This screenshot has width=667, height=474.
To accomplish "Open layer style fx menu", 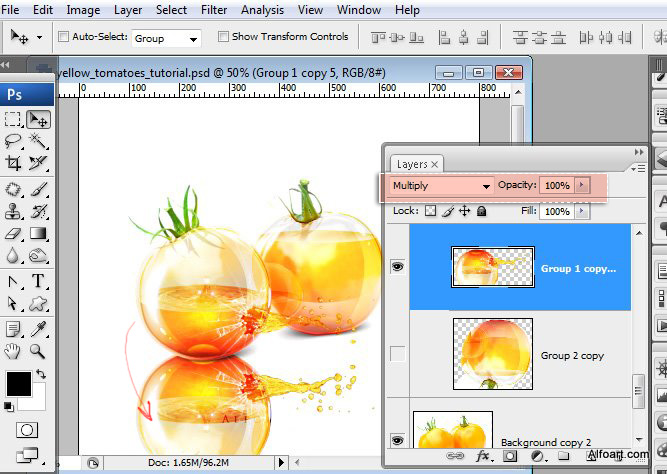I will click(482, 456).
